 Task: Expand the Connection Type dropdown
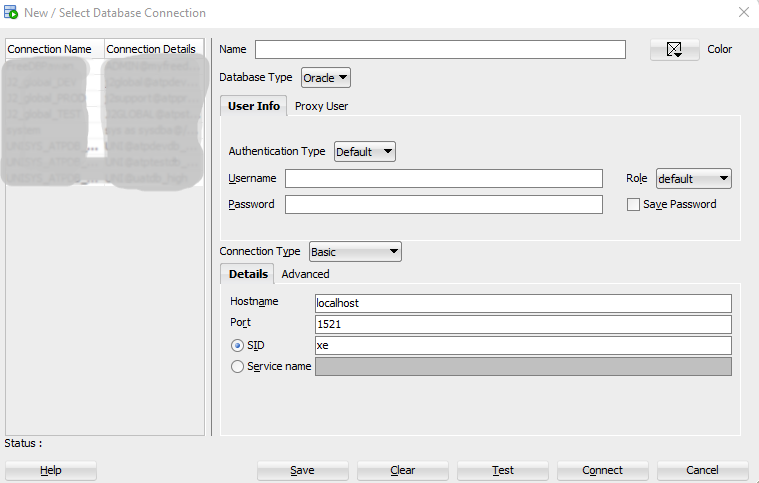[x=355, y=252]
